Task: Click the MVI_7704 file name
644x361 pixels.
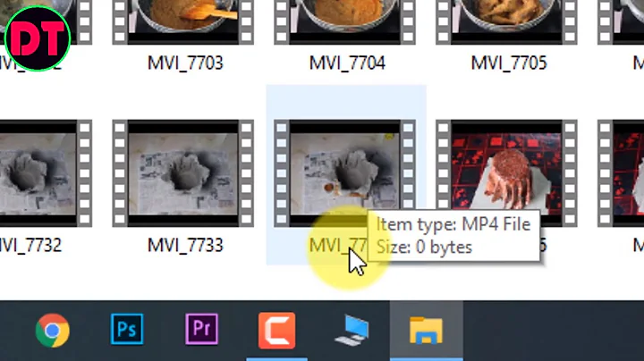Action: [347, 63]
